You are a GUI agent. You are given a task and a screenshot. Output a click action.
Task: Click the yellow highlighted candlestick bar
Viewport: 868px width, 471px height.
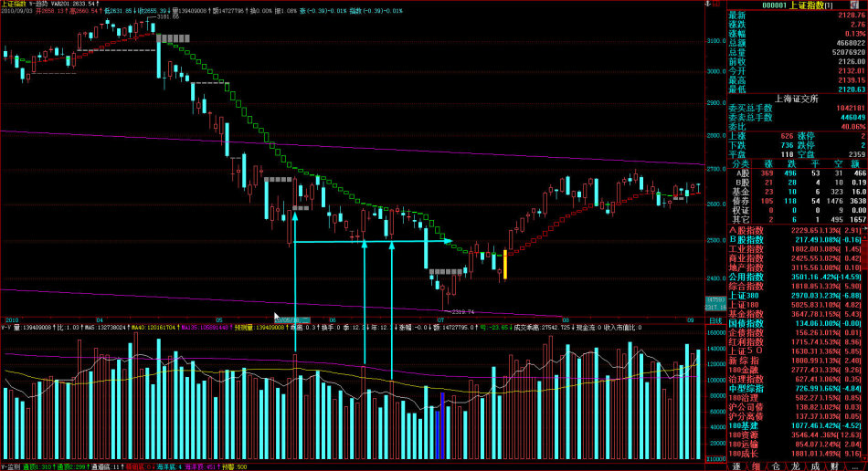click(x=503, y=264)
